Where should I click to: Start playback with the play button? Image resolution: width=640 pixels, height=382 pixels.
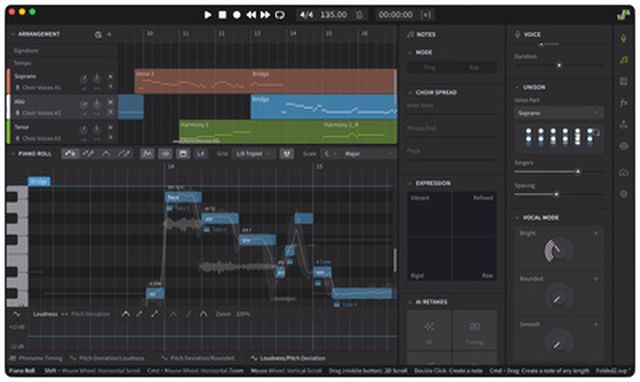pos(208,15)
